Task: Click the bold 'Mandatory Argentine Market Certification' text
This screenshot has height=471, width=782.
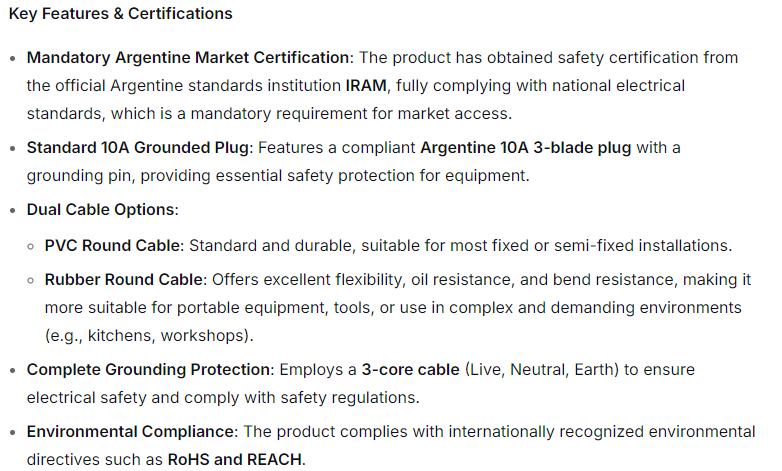Action: pyautogui.click(x=188, y=57)
